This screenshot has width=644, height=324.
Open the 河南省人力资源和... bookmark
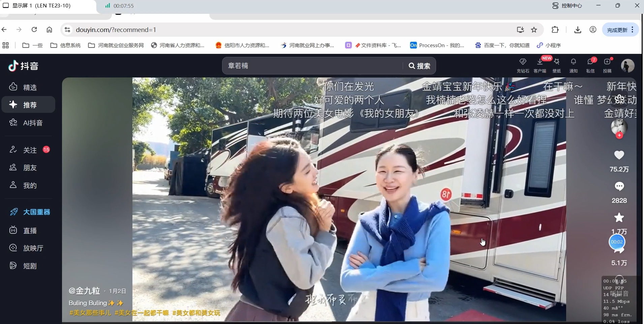pyautogui.click(x=178, y=45)
